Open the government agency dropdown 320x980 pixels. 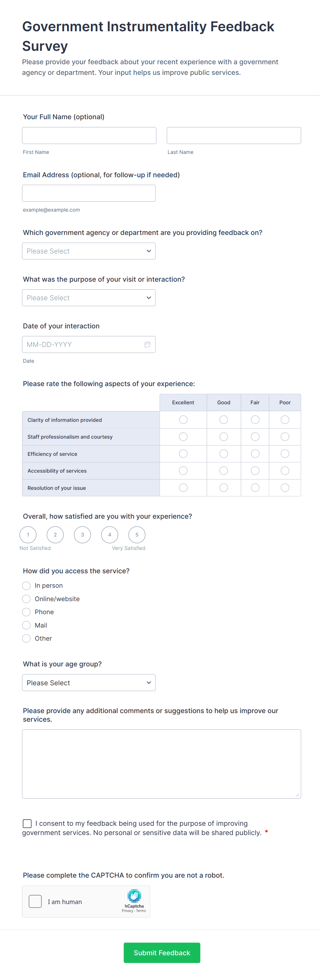[89, 251]
